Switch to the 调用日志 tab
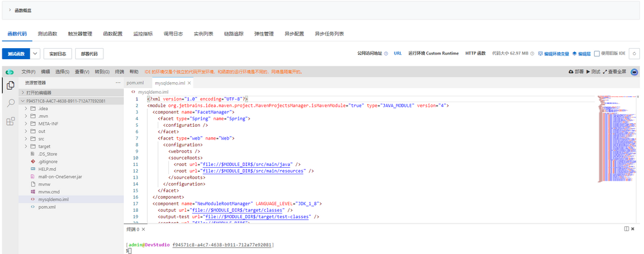644x254 pixels. pos(174,33)
